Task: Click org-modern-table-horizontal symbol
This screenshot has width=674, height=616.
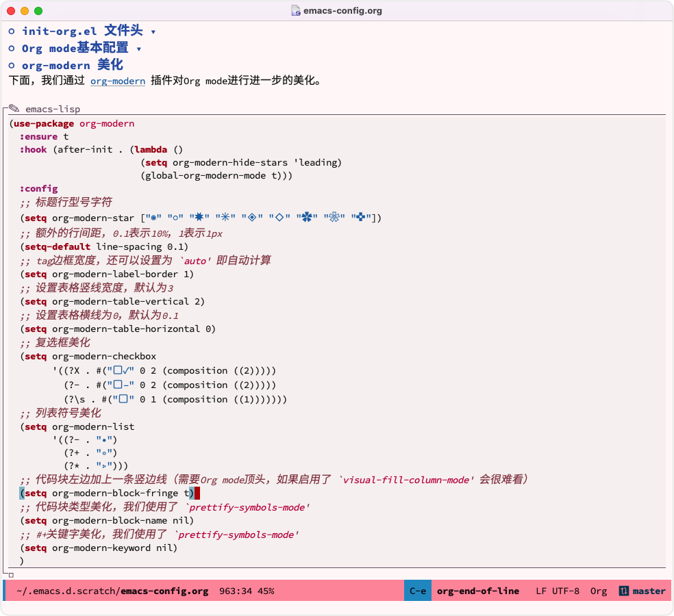Action: point(126,329)
